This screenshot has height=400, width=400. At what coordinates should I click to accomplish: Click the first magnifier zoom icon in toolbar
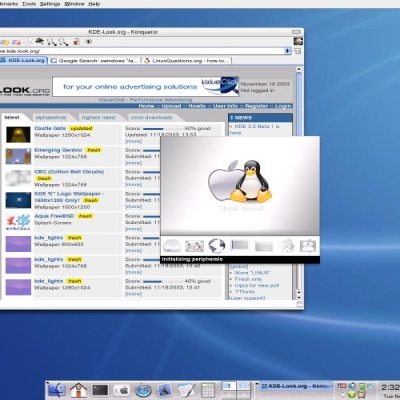point(51,42)
